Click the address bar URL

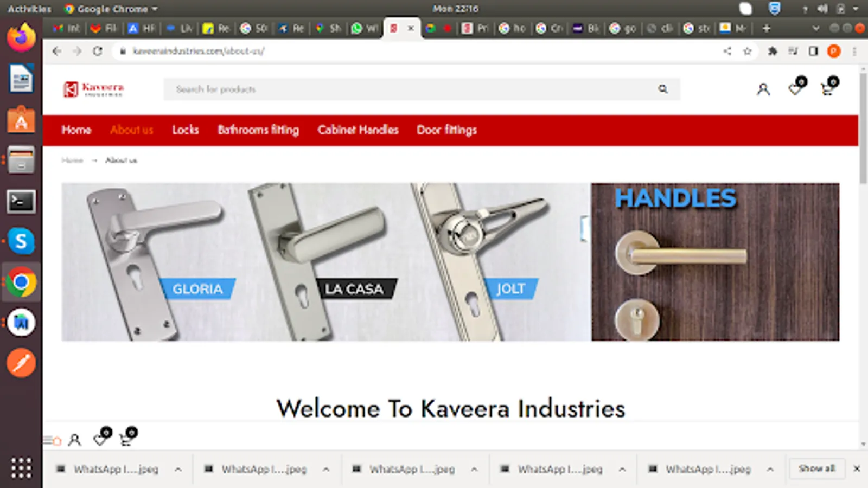[199, 51]
